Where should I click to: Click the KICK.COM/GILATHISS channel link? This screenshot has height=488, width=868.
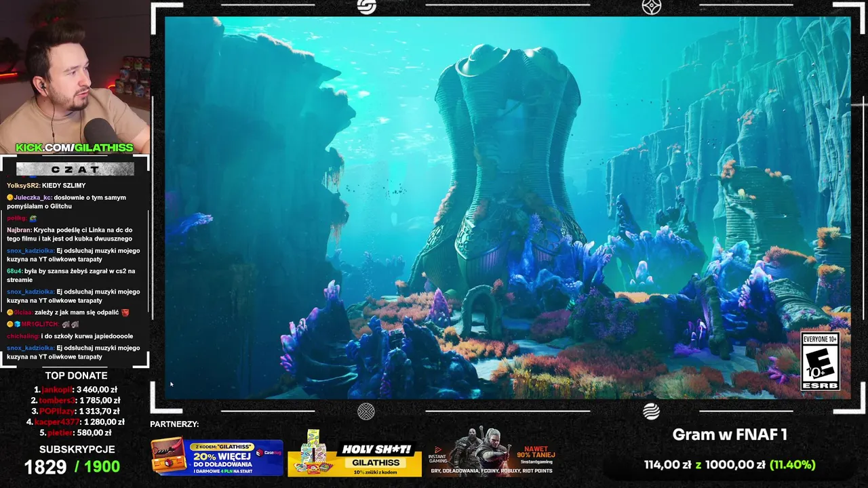(75, 148)
